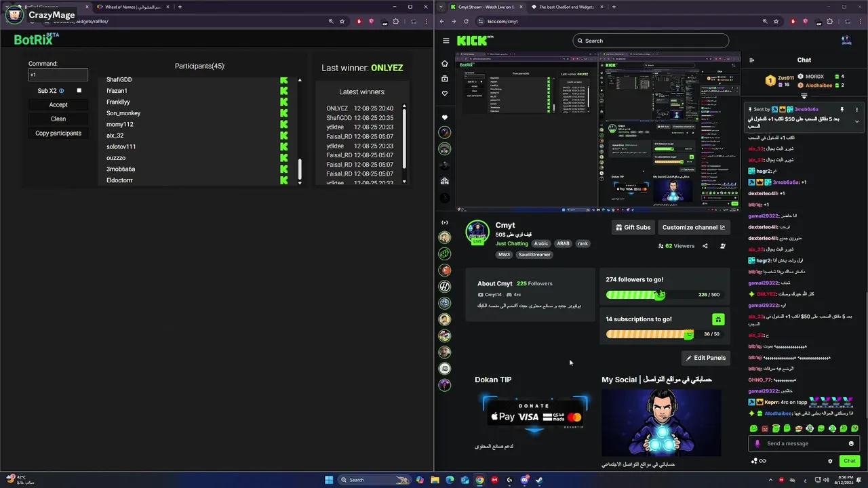Image resolution: width=868 pixels, height=488 pixels.
Task: Open the My Social panel image
Action: click(661, 422)
